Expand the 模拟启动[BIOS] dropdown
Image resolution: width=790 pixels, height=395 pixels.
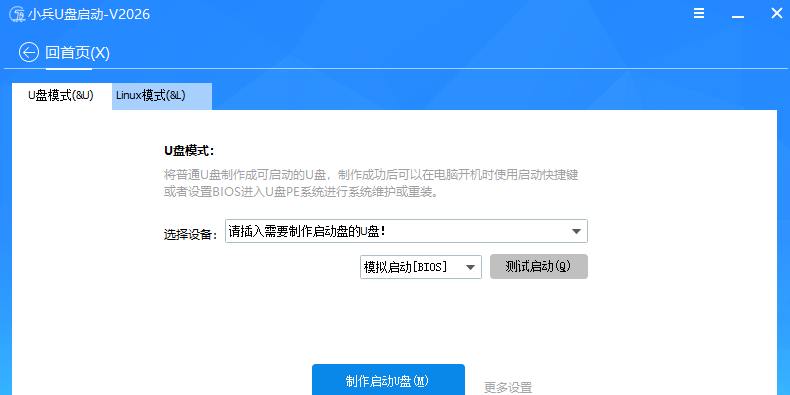coord(421,267)
